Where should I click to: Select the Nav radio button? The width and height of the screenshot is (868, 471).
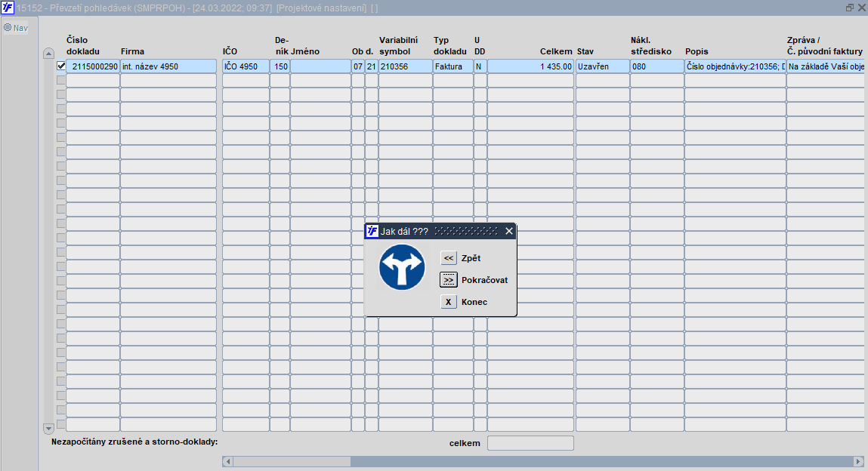point(8,28)
